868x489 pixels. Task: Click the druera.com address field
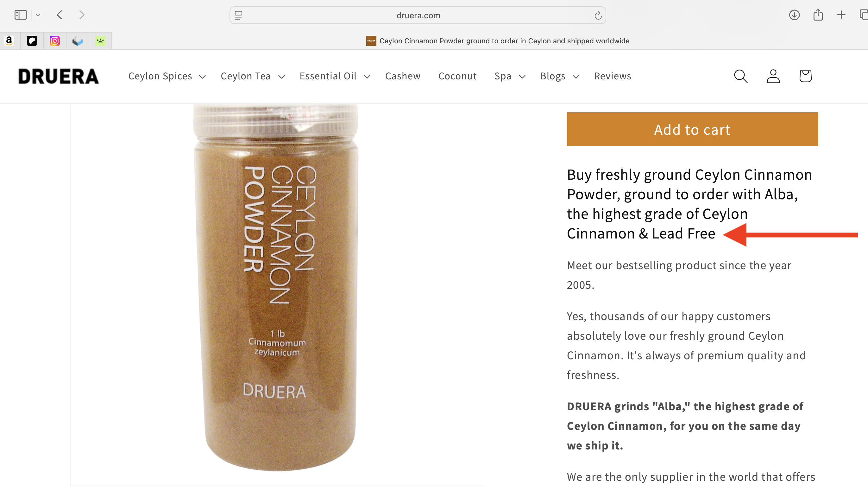pos(418,15)
